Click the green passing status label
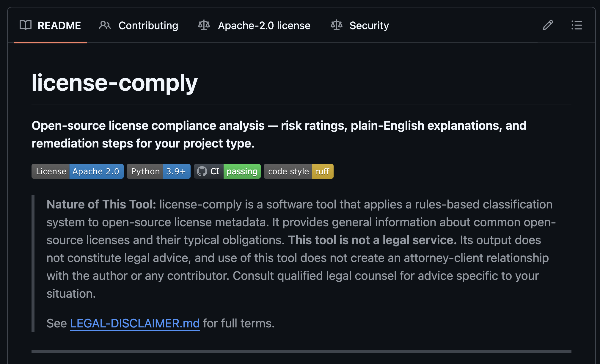The height and width of the screenshot is (364, 600). pos(242,172)
